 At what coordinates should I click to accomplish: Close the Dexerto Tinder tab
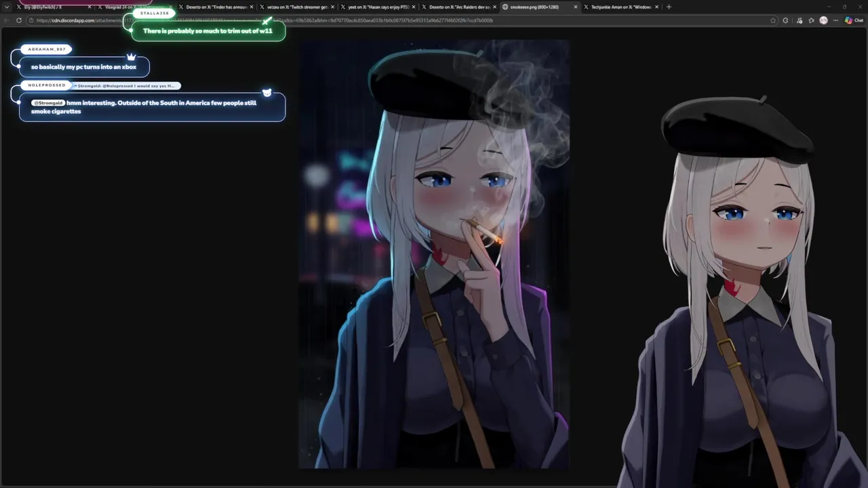tap(252, 7)
